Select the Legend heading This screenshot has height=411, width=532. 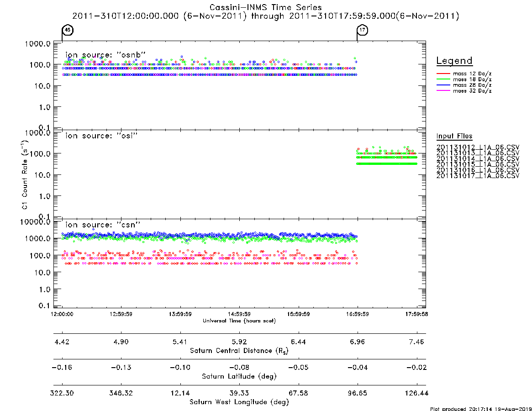point(454,61)
